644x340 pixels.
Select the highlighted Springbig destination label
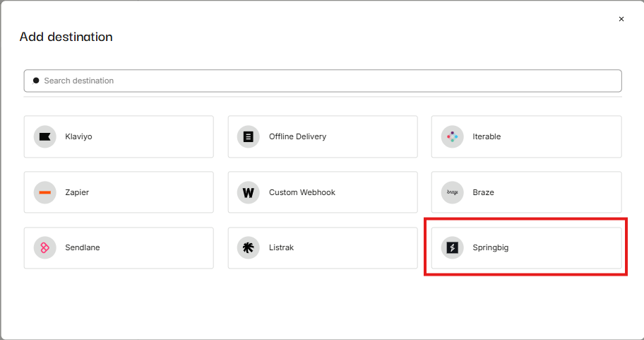490,247
